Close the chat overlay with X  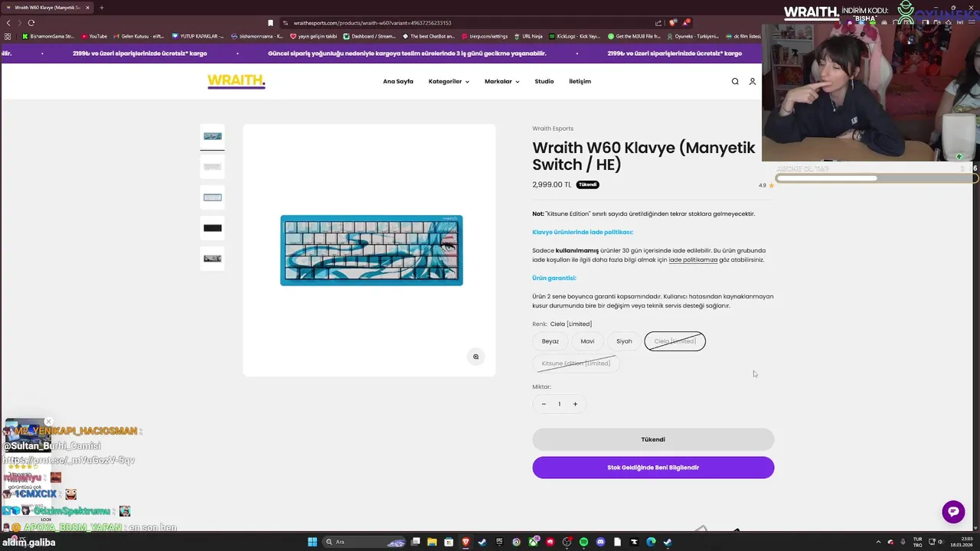point(48,422)
